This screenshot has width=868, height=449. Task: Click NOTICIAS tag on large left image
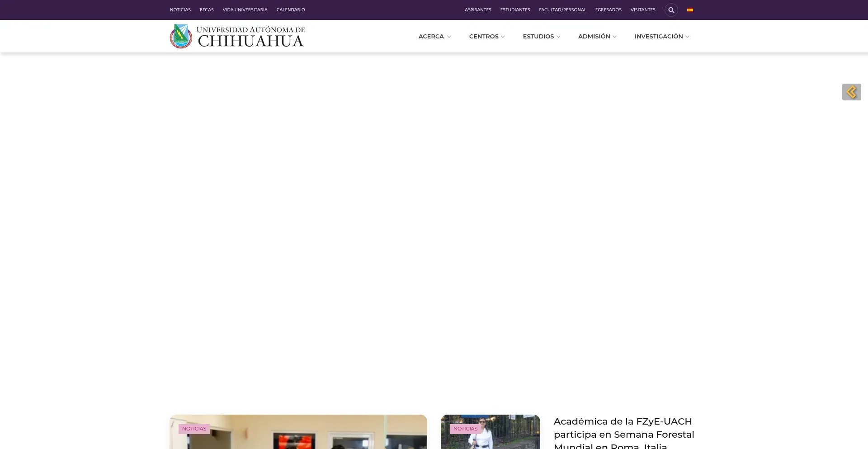pos(194,429)
